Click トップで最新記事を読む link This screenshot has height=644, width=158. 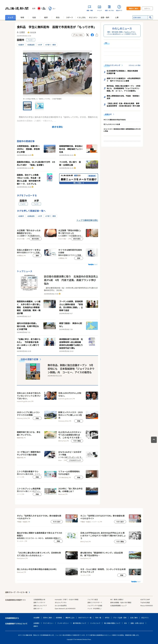87,220
